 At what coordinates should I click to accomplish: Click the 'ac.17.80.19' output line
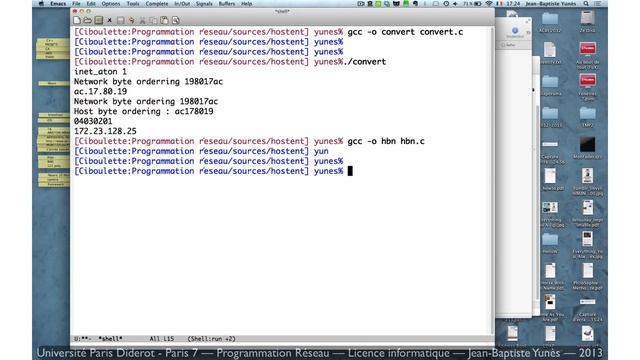point(100,91)
